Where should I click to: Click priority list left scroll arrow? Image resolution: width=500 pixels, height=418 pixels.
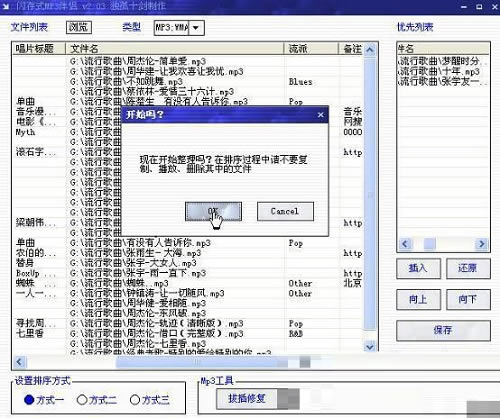coord(405,244)
